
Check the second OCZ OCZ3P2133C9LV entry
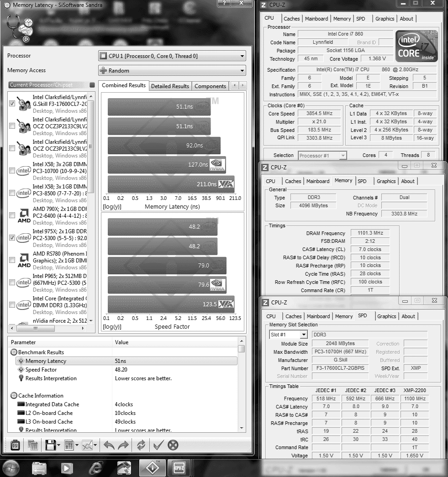click(12, 148)
